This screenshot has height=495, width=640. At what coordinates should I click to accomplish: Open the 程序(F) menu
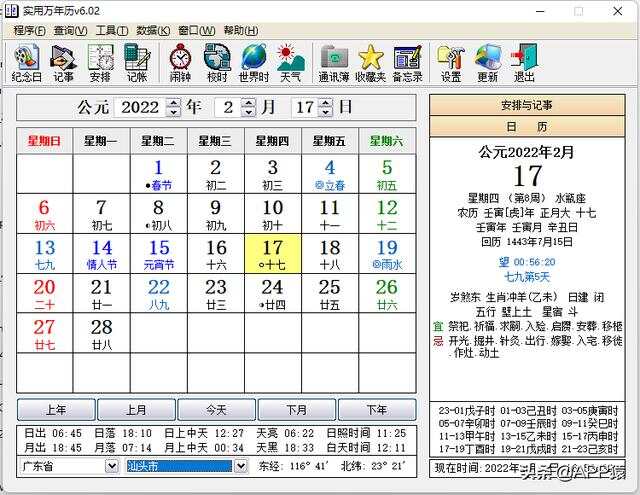[x=29, y=31]
